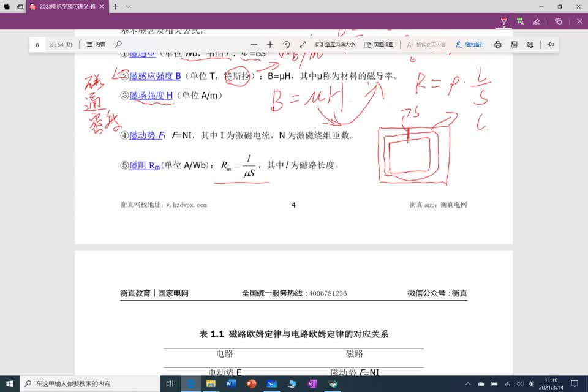Print the PDF document
This screenshot has width=588, height=392.
pos(497,44)
